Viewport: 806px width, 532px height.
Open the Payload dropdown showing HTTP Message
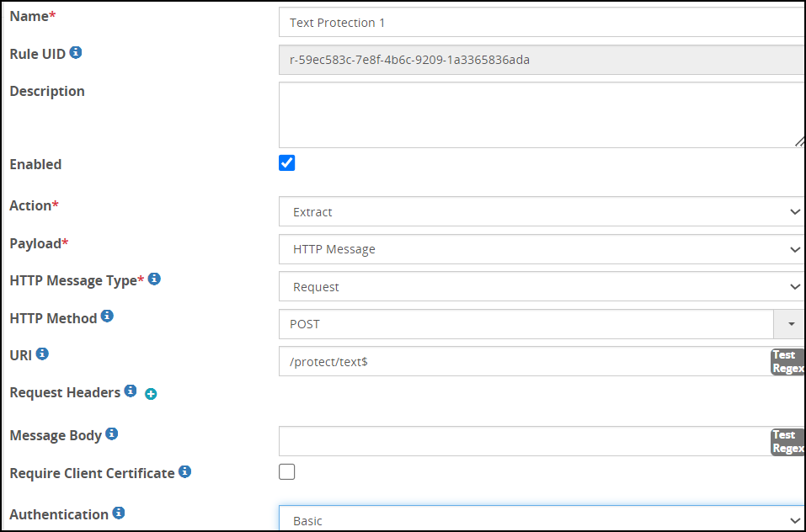[x=542, y=249]
